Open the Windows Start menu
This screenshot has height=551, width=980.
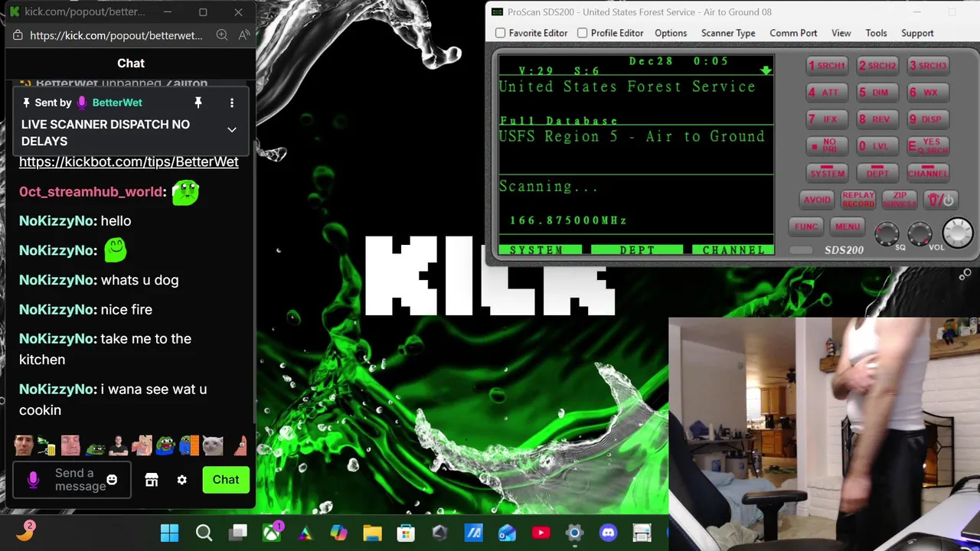coord(169,533)
